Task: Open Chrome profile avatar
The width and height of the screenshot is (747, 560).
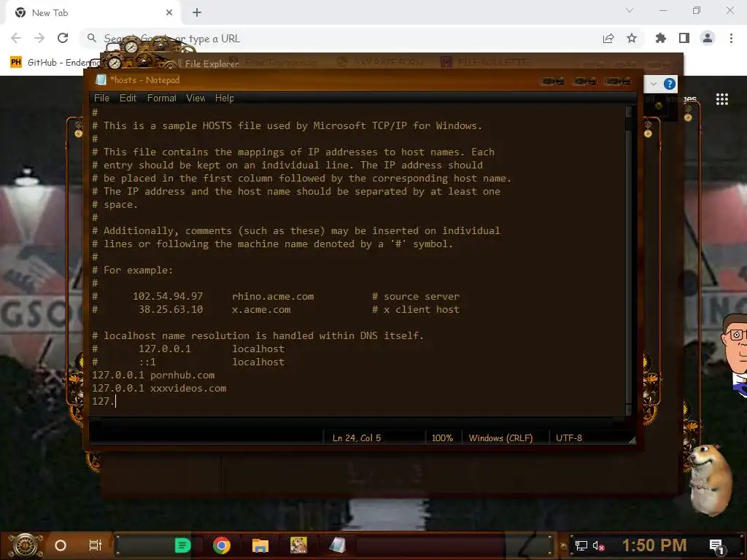Action: point(708,38)
